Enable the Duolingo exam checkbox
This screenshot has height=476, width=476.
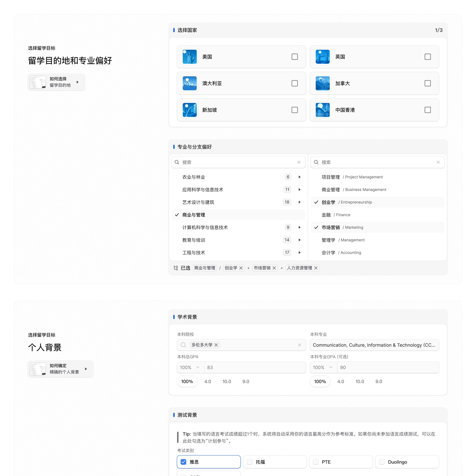click(x=382, y=462)
